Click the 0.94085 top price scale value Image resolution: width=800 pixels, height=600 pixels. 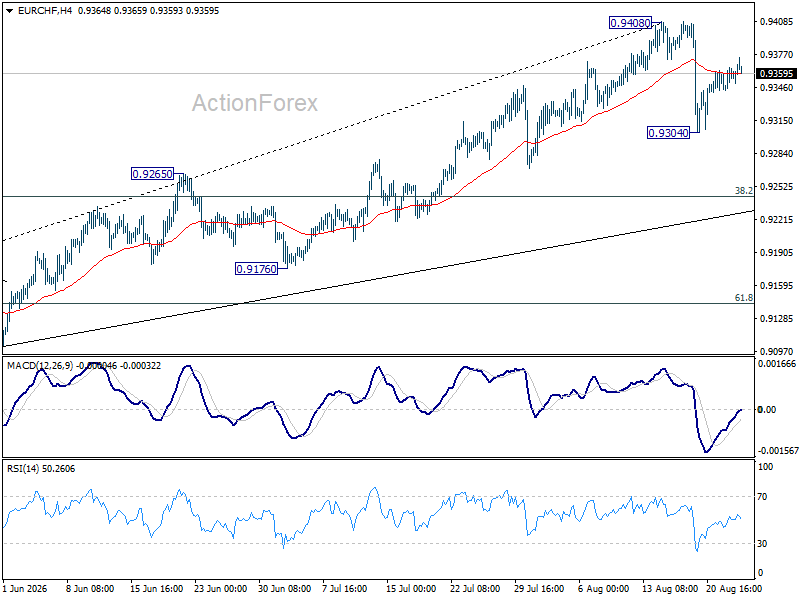pyautogui.click(x=776, y=22)
